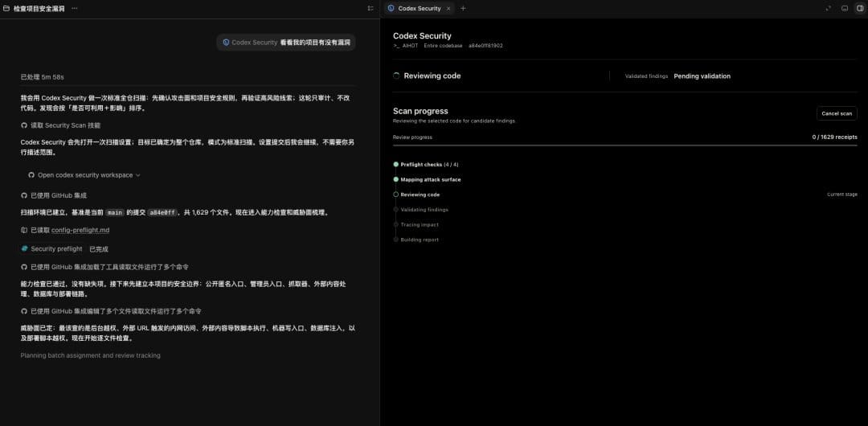Click the Security preflight label

pos(56,248)
